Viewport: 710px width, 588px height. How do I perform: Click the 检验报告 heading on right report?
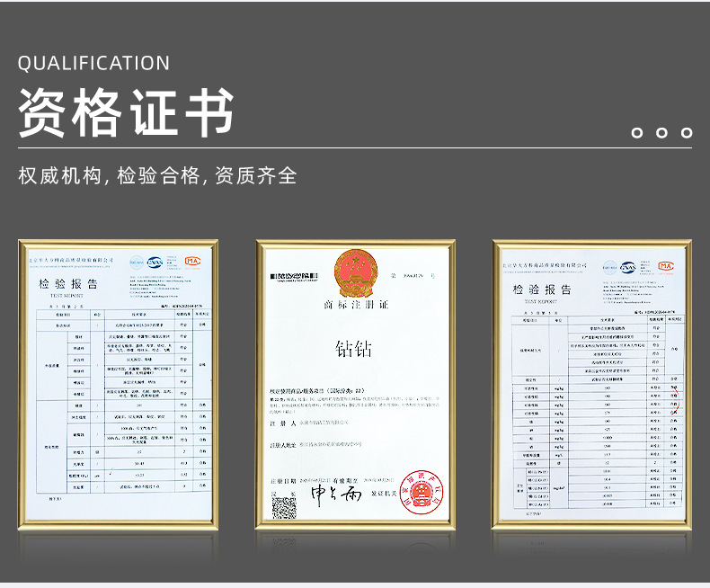click(542, 289)
